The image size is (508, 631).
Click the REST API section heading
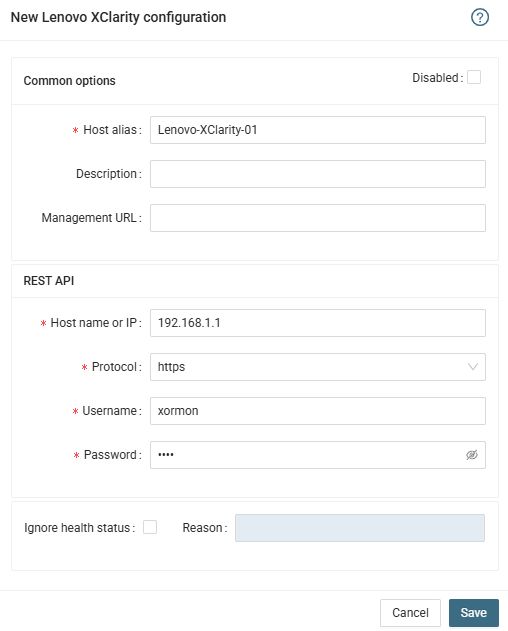pos(49,280)
